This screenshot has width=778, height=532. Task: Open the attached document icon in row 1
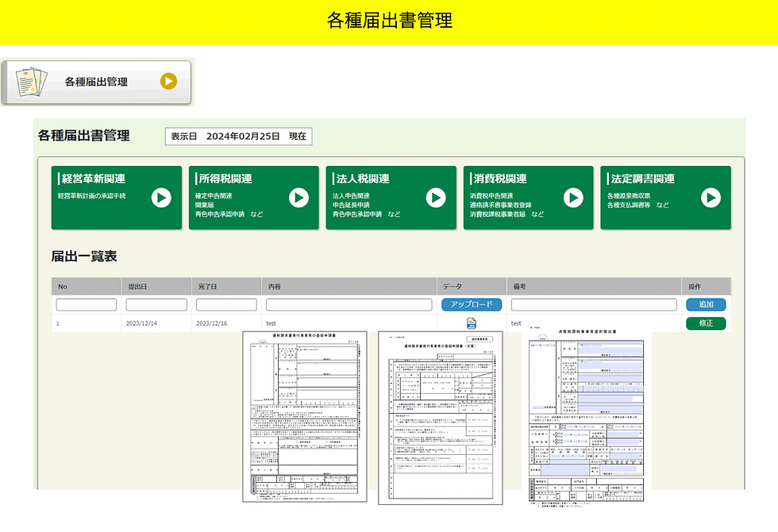click(x=472, y=324)
